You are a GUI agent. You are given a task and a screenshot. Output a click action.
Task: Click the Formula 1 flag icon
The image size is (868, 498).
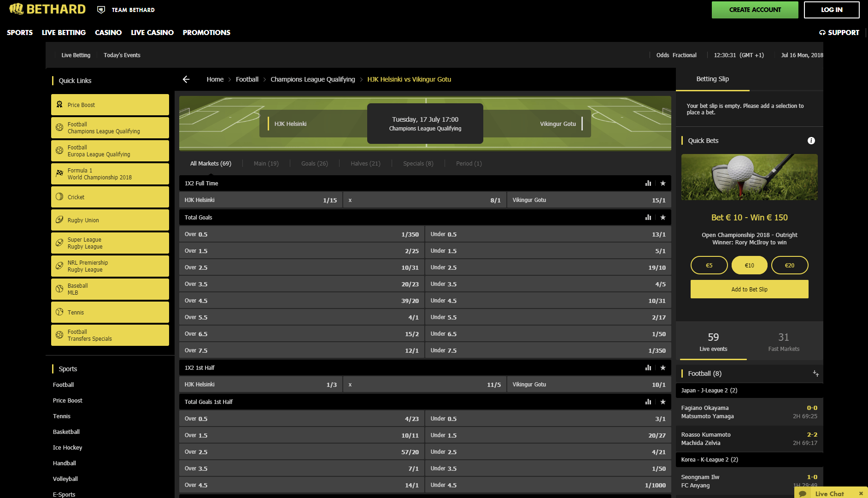pyautogui.click(x=59, y=173)
